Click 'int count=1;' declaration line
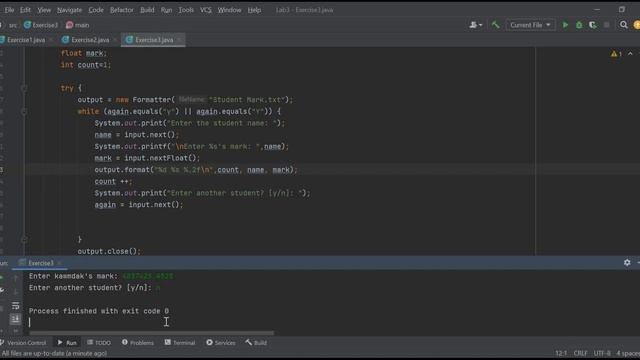 pos(86,65)
